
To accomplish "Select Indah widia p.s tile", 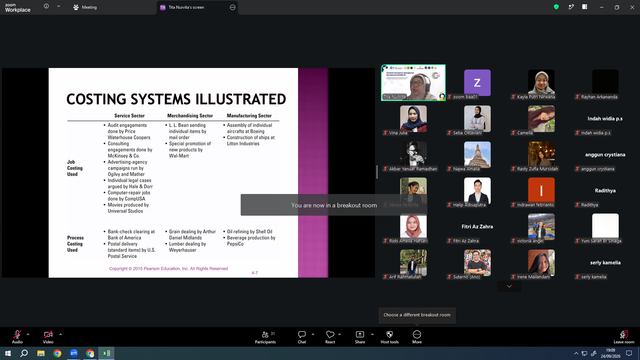I will click(605, 118).
